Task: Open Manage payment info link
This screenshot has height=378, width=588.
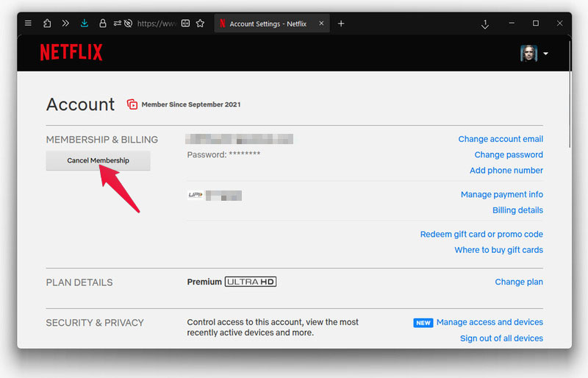Action: pos(502,194)
